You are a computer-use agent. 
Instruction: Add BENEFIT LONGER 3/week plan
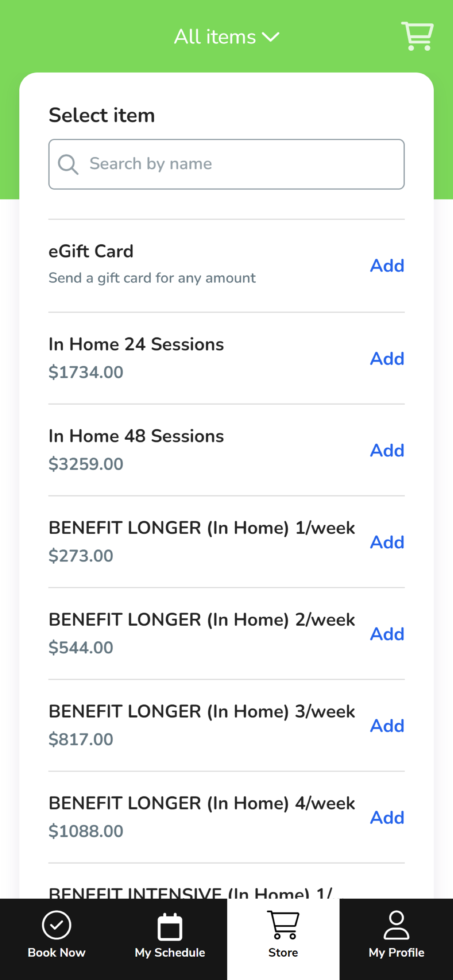click(387, 726)
